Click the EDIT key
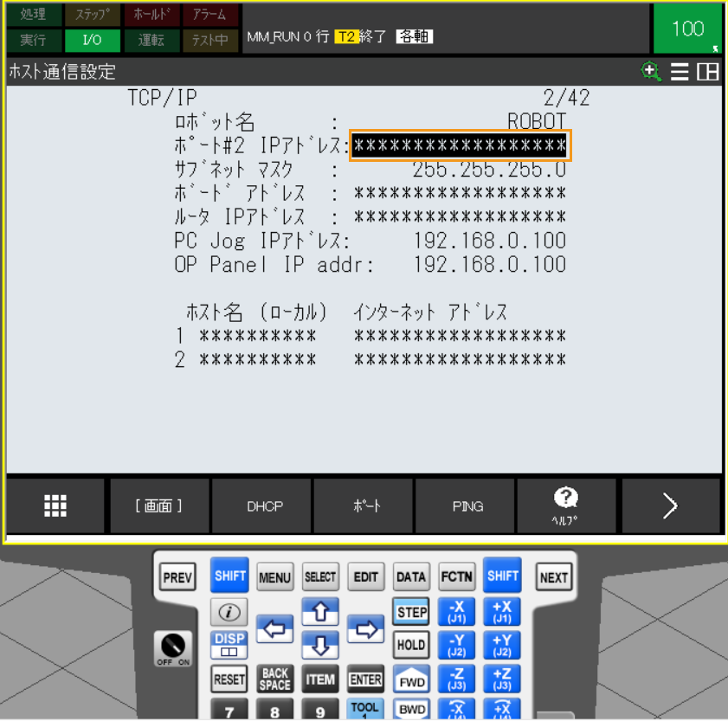 [x=366, y=577]
